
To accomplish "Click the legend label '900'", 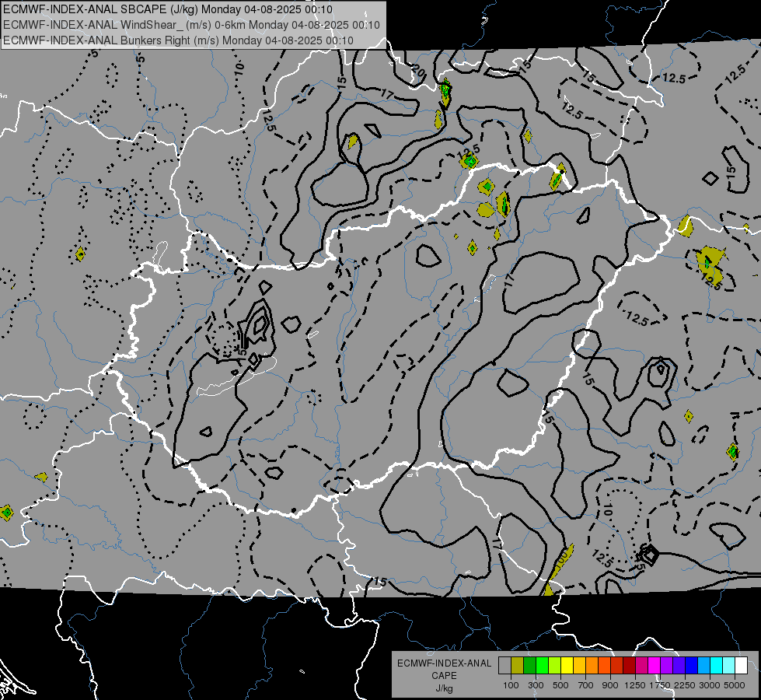I will 610,685.
